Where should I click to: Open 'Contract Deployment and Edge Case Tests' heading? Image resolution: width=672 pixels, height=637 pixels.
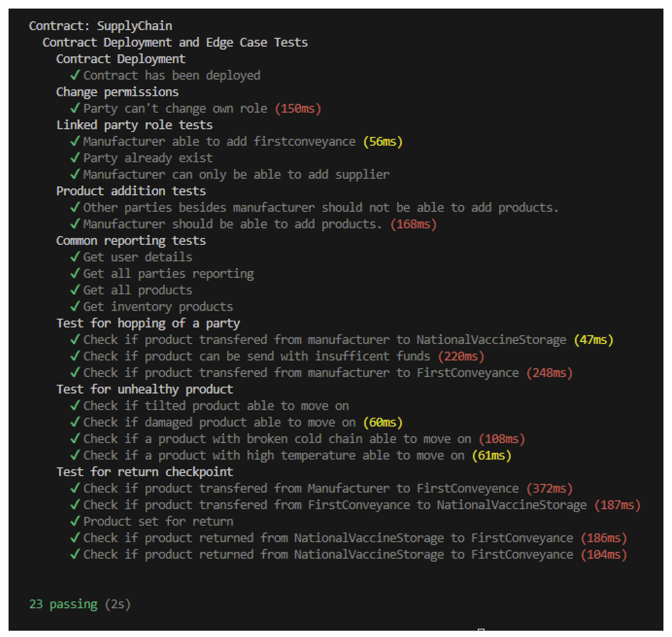pos(175,42)
